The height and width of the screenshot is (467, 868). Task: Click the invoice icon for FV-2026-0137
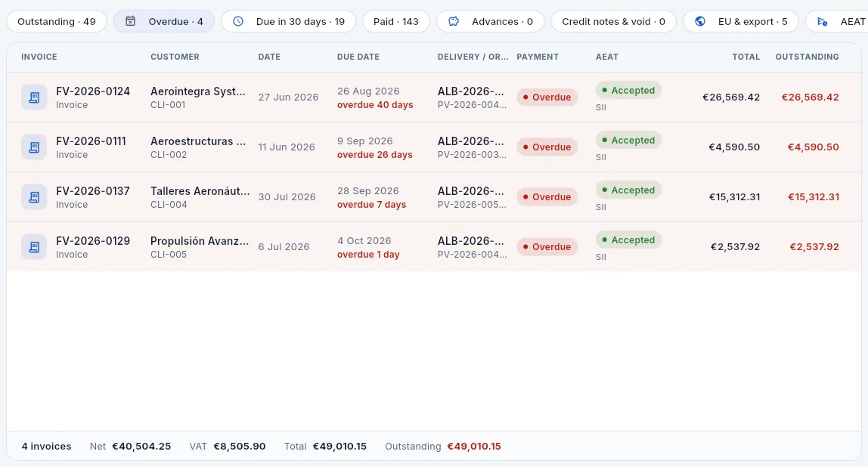click(x=34, y=197)
